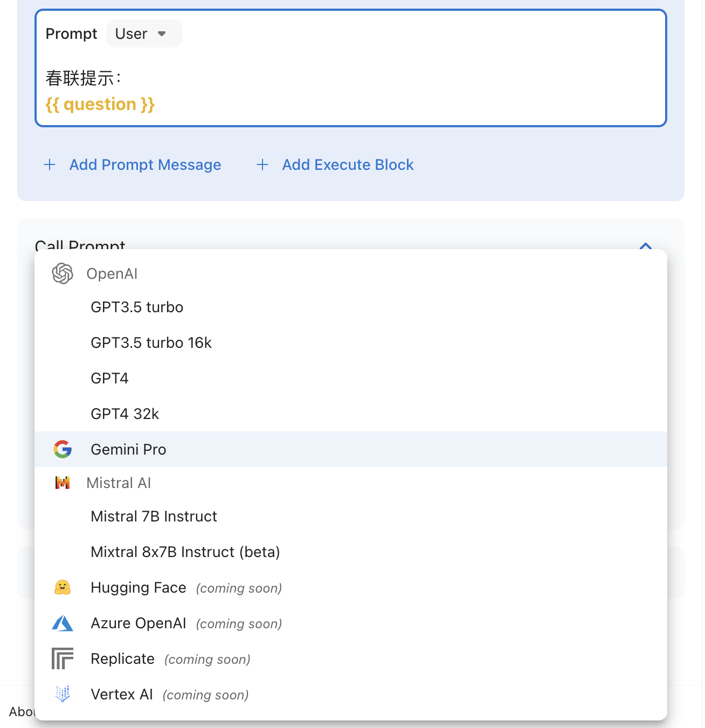Click the OpenAI logo icon
705x728 pixels.
click(x=63, y=273)
